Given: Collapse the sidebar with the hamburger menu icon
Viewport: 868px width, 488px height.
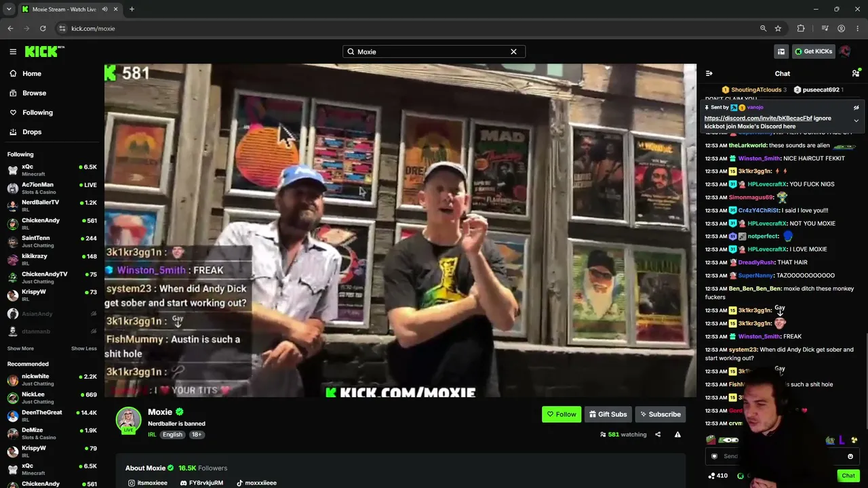Looking at the screenshot, I should pos(13,52).
